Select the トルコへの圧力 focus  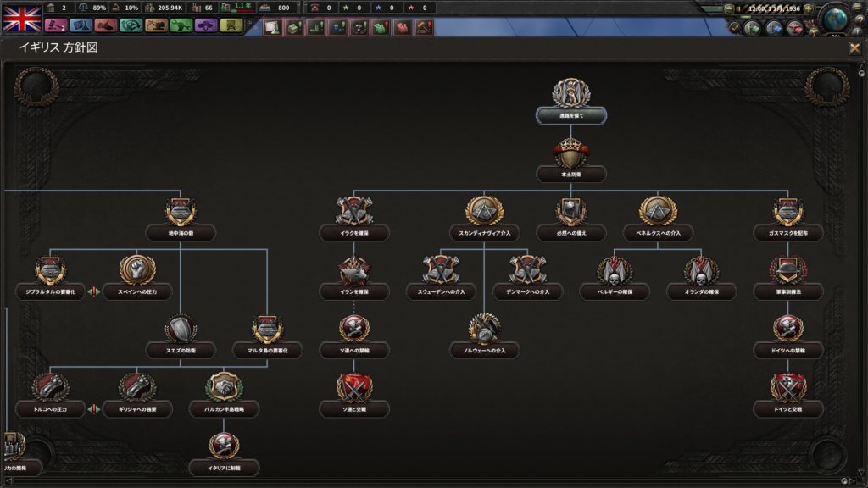50,395
